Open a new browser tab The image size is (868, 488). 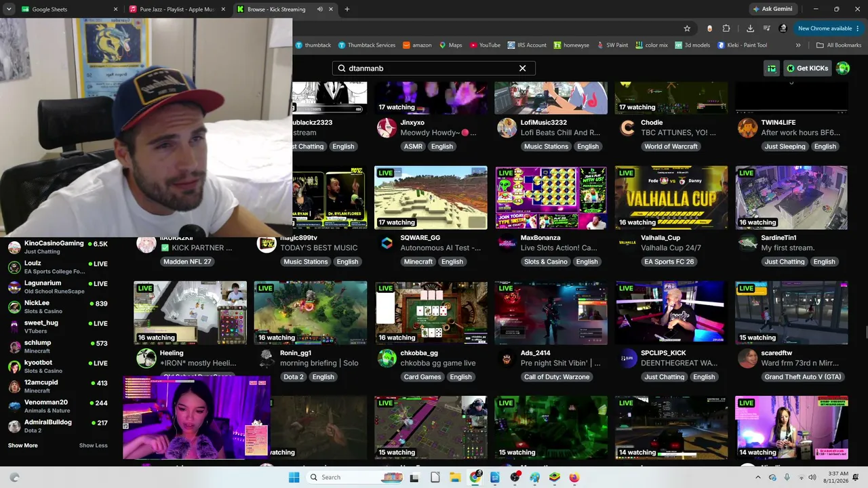point(347,9)
